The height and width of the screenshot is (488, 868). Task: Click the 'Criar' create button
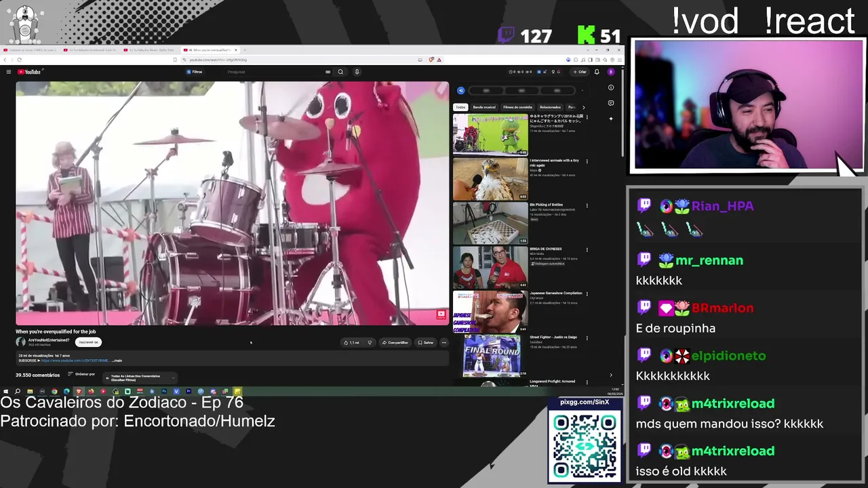point(580,72)
